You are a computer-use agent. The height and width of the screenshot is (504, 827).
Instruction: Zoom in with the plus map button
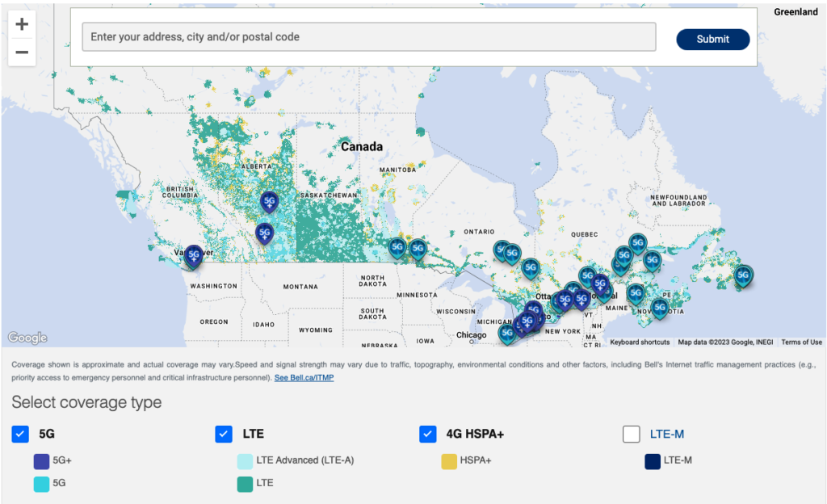tap(22, 24)
